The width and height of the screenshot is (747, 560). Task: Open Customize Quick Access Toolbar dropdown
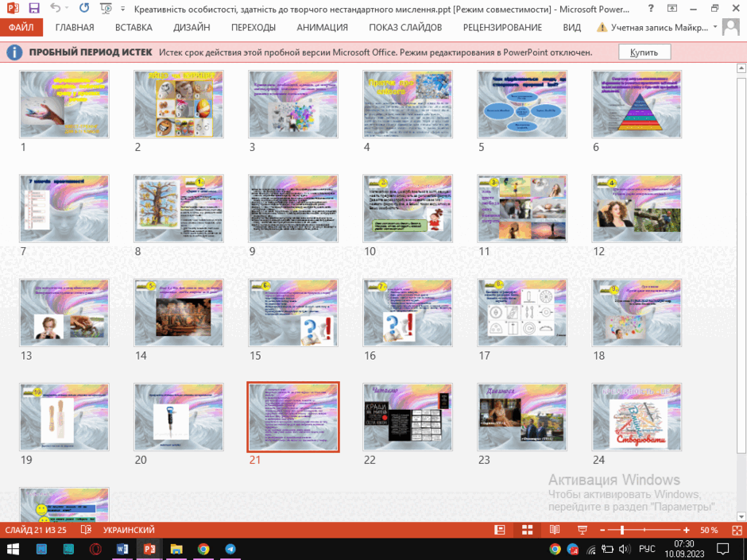pos(123,9)
